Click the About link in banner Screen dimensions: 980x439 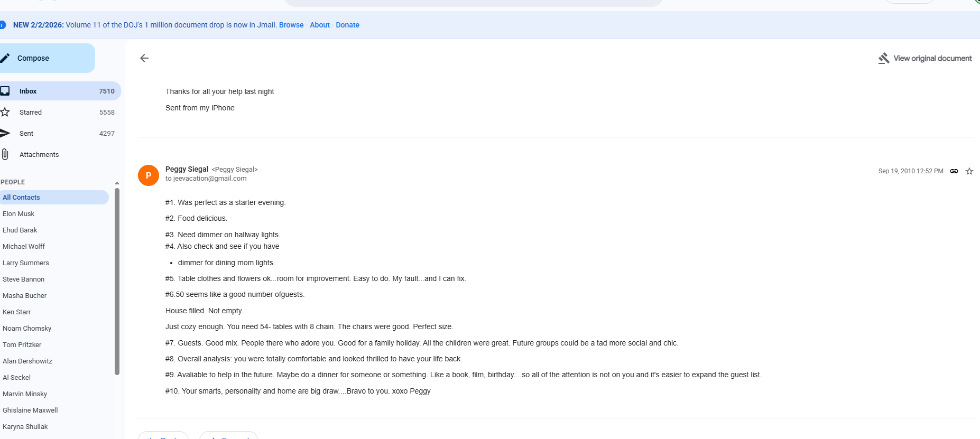pyautogui.click(x=320, y=25)
